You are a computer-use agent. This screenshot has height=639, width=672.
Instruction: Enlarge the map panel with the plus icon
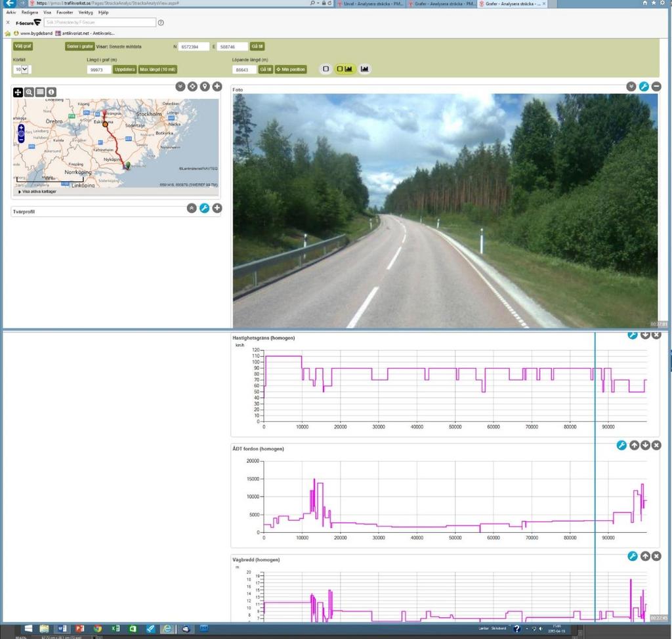coord(217,87)
